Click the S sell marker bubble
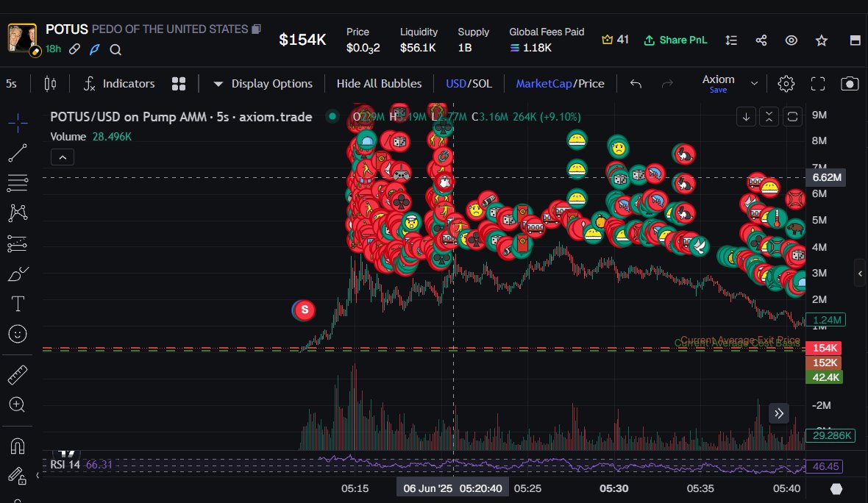Image resolution: width=868 pixels, height=503 pixels. click(x=304, y=310)
